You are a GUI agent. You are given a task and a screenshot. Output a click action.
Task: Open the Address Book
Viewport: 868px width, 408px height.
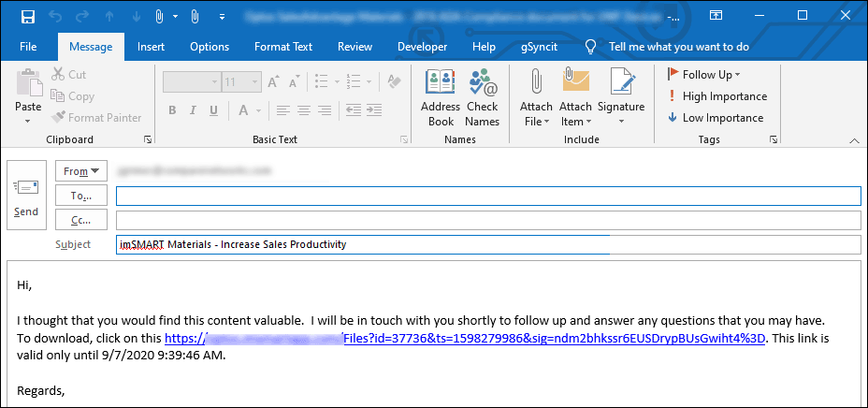441,98
